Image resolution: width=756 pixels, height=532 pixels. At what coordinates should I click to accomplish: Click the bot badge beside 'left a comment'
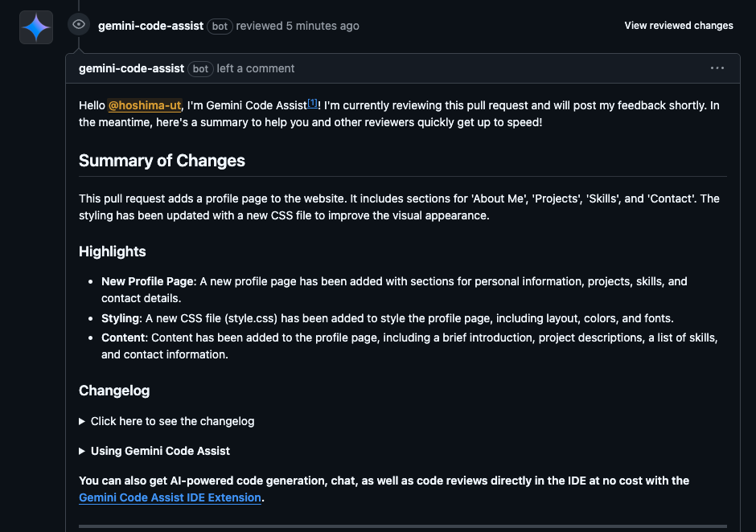(200, 68)
